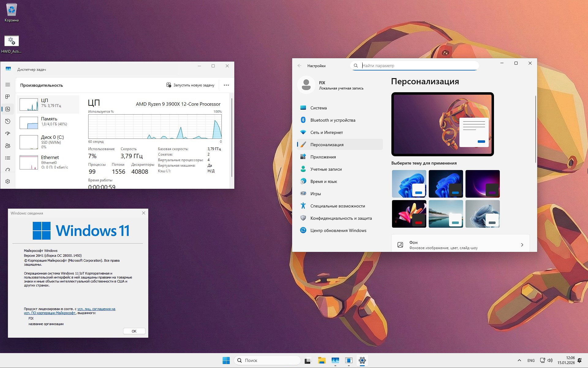Viewport: 588px width, 368px height.
Task: Open Bluetooth и устройства settings
Action: [333, 120]
